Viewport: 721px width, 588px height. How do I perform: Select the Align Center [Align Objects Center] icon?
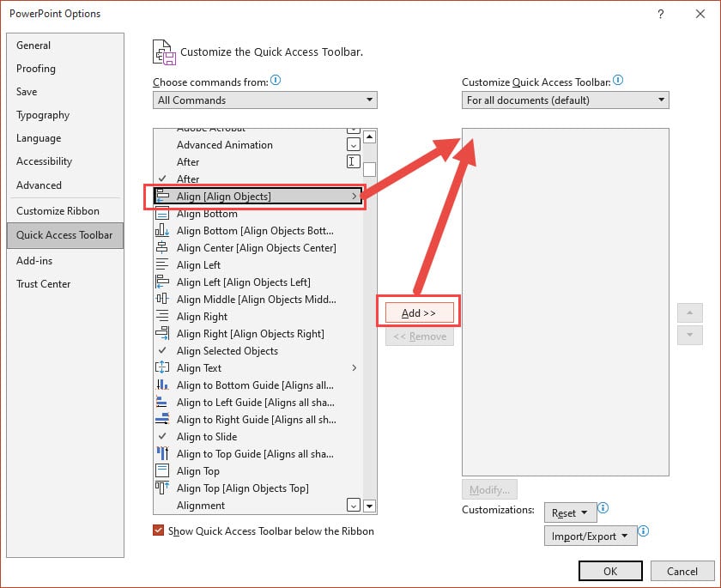tap(162, 247)
